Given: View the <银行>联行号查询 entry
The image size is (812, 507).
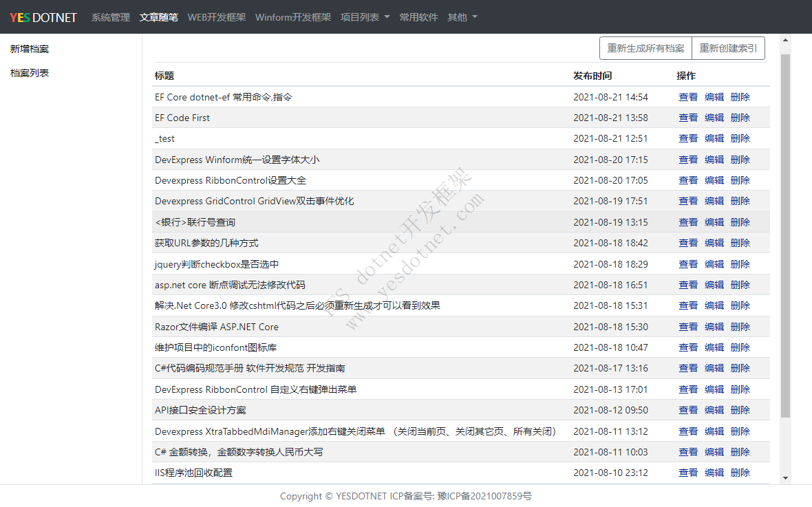Looking at the screenshot, I should coord(688,222).
